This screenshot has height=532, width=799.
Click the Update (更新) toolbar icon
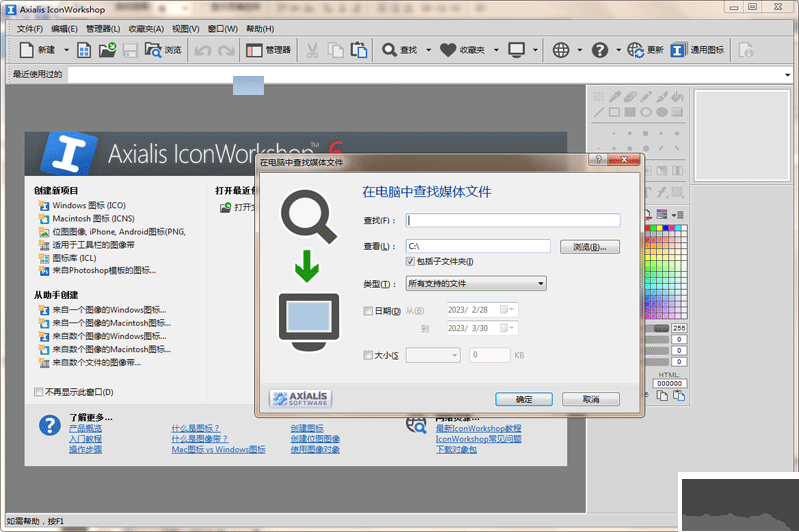(636, 49)
